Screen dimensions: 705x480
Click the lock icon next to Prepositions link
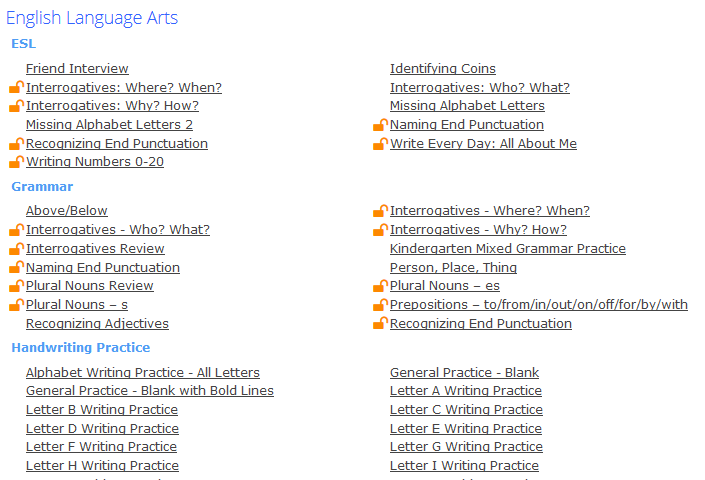381,304
